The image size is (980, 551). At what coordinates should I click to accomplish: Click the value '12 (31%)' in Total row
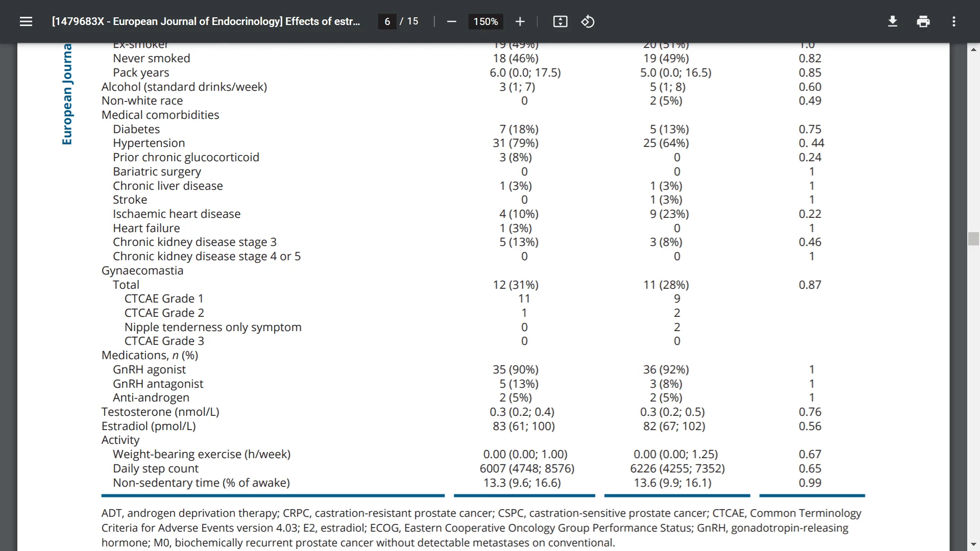pos(516,285)
